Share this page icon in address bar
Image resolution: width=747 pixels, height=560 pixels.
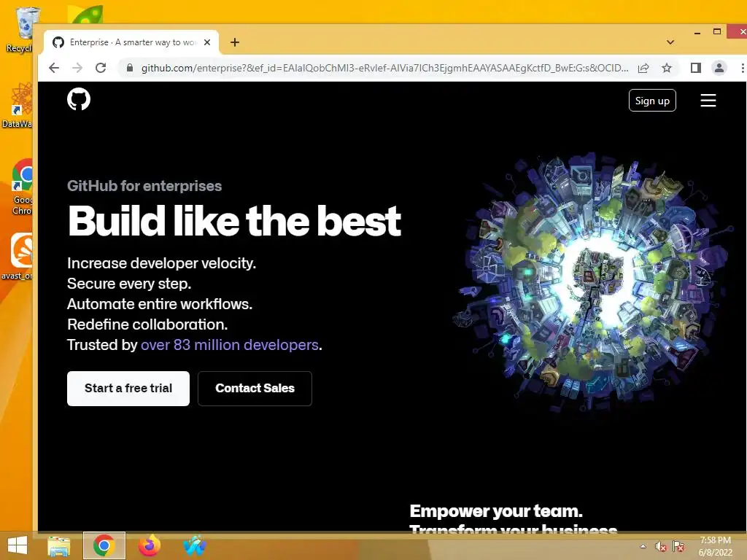pyautogui.click(x=643, y=68)
